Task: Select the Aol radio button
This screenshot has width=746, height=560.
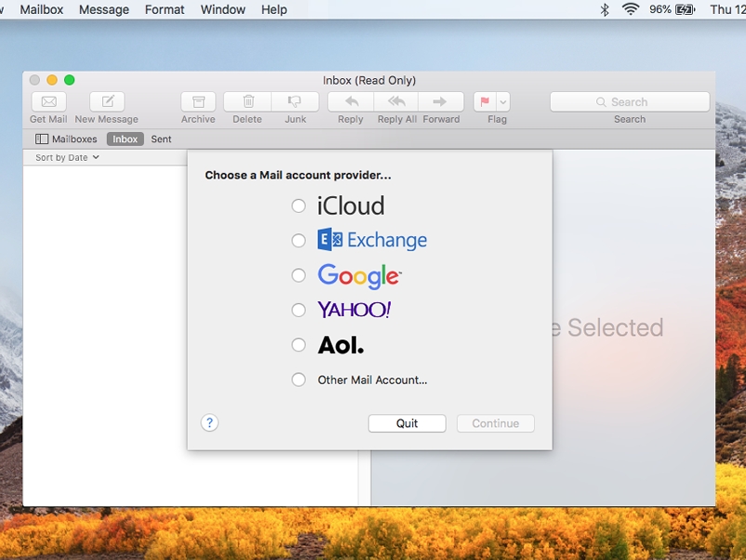Action: (299, 344)
